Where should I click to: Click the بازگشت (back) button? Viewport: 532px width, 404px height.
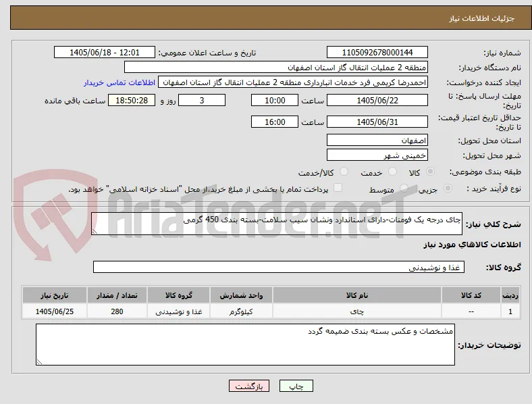(249, 386)
